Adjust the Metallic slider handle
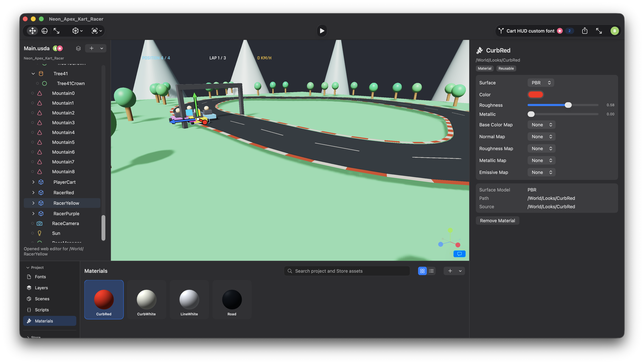Image resolution: width=644 pixels, height=364 pixels. pos(531,114)
